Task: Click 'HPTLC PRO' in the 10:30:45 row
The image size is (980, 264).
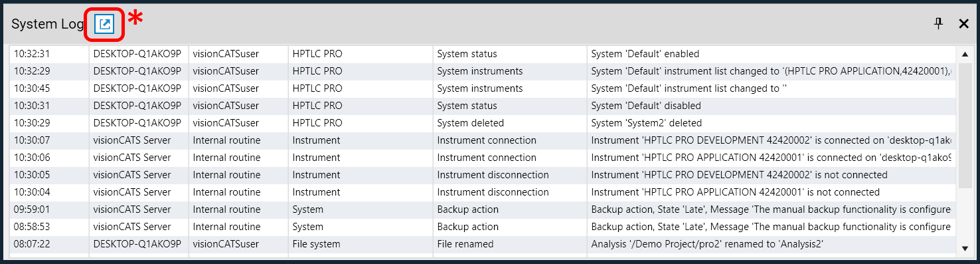Action: pos(317,88)
